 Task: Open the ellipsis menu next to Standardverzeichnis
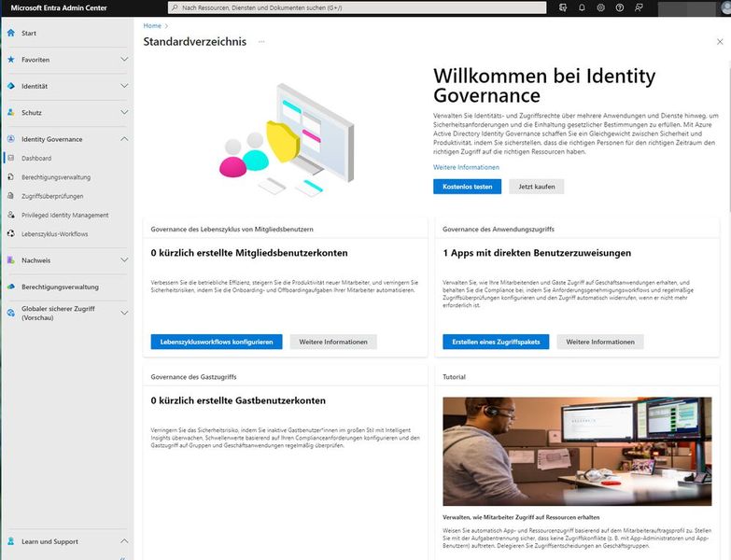click(261, 41)
